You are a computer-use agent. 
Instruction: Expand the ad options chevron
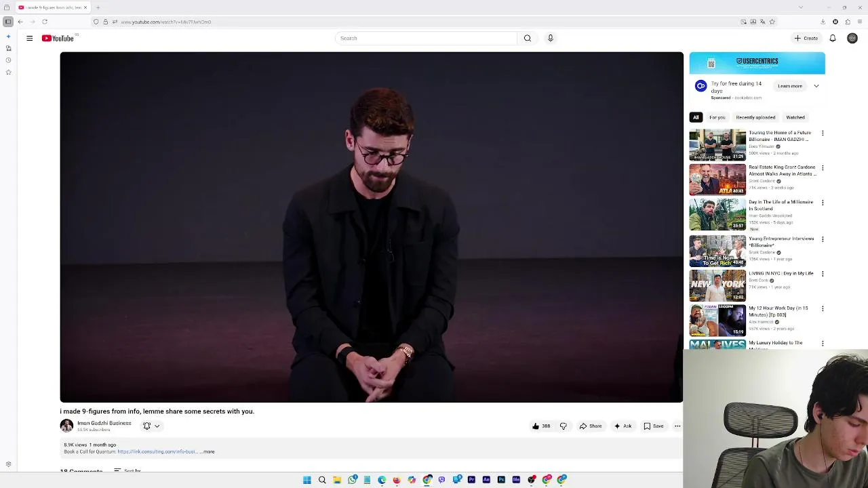816,86
